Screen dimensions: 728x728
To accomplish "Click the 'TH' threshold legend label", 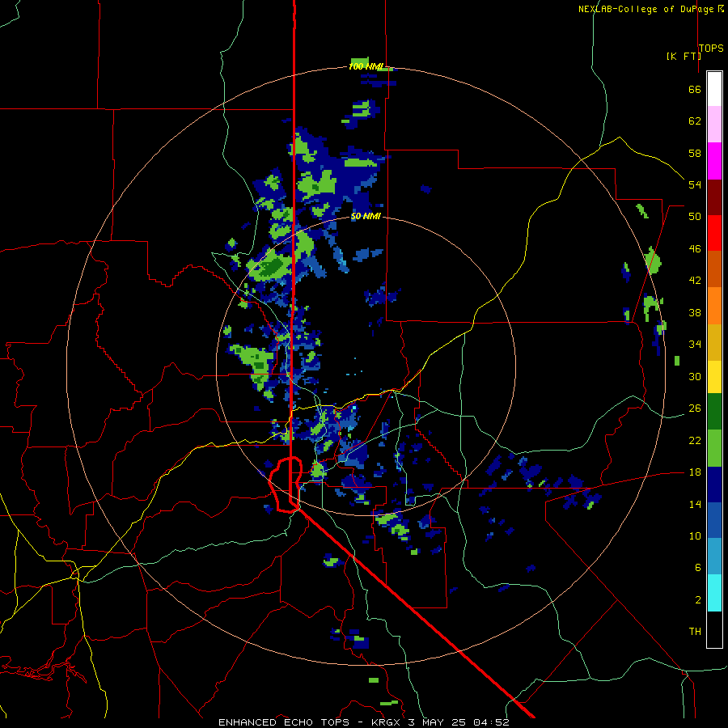I will coord(695,632).
